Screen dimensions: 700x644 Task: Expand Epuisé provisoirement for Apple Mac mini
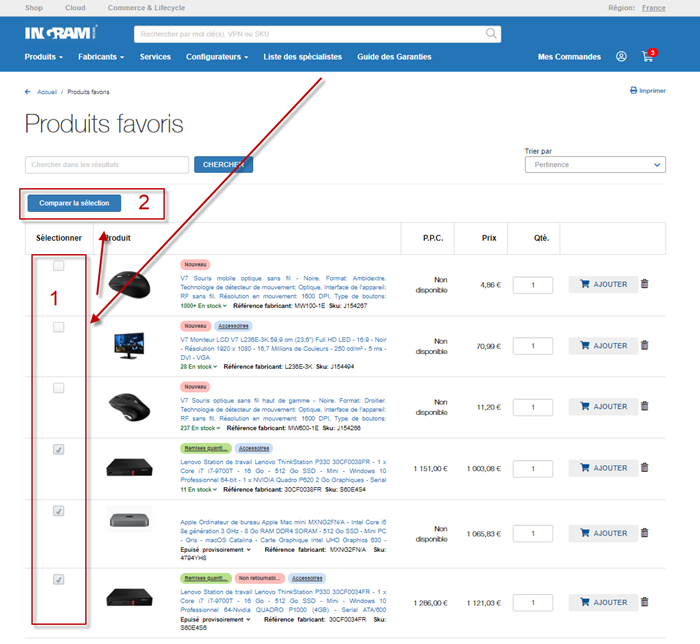215,550
